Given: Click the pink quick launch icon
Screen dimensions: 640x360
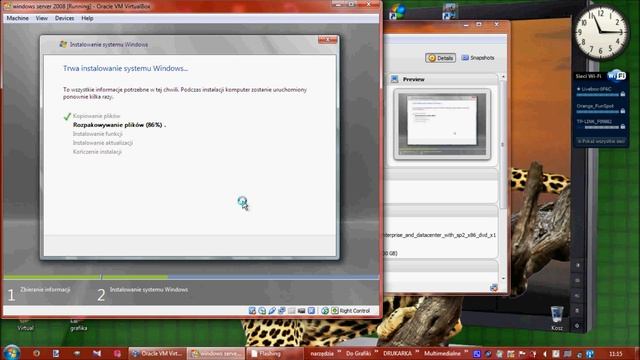Looking at the screenshot, I should tap(117, 353).
